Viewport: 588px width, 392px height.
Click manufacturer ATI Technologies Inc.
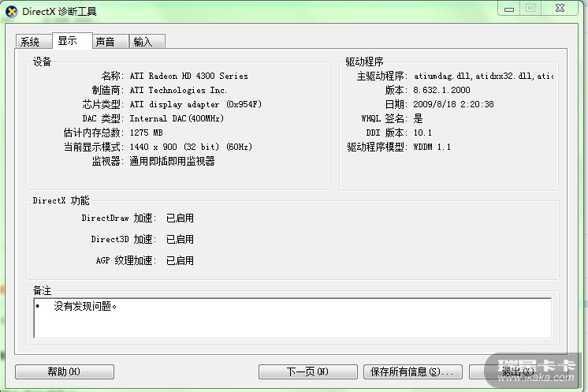tap(178, 91)
